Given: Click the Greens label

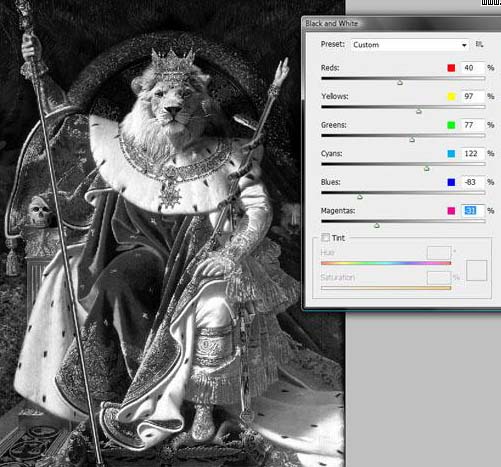Looking at the screenshot, I should coord(334,125).
